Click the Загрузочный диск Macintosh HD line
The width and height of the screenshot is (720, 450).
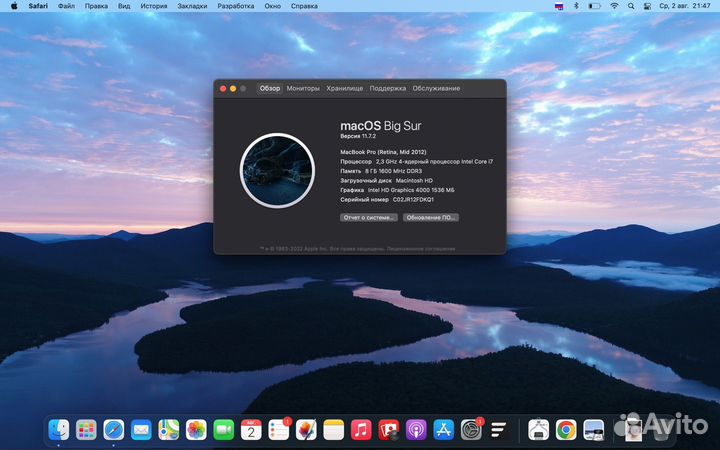[x=387, y=180]
